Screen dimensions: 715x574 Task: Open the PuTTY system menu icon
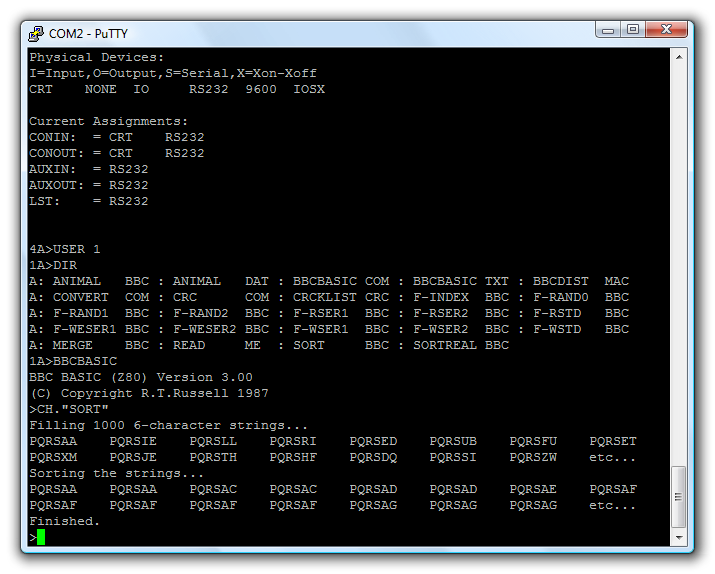pos(36,33)
